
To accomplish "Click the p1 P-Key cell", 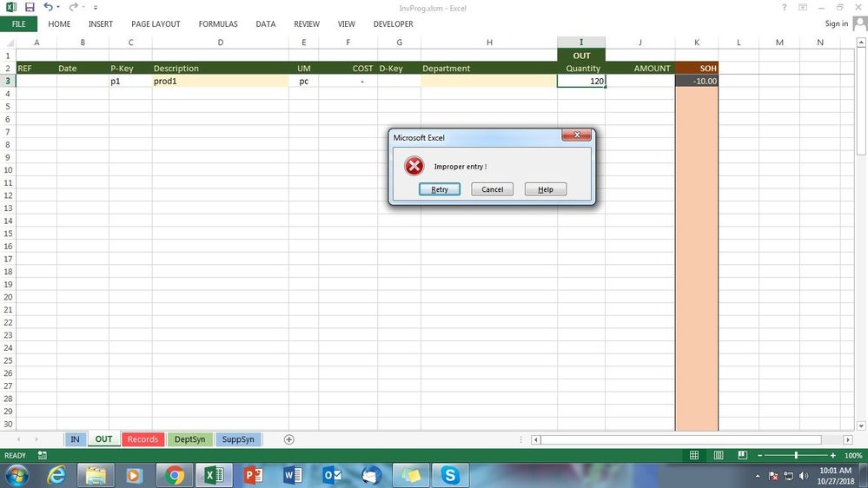I will (130, 81).
